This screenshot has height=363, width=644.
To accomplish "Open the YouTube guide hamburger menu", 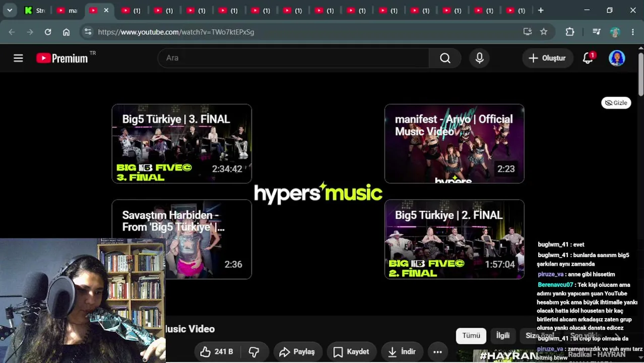I will 18,58.
